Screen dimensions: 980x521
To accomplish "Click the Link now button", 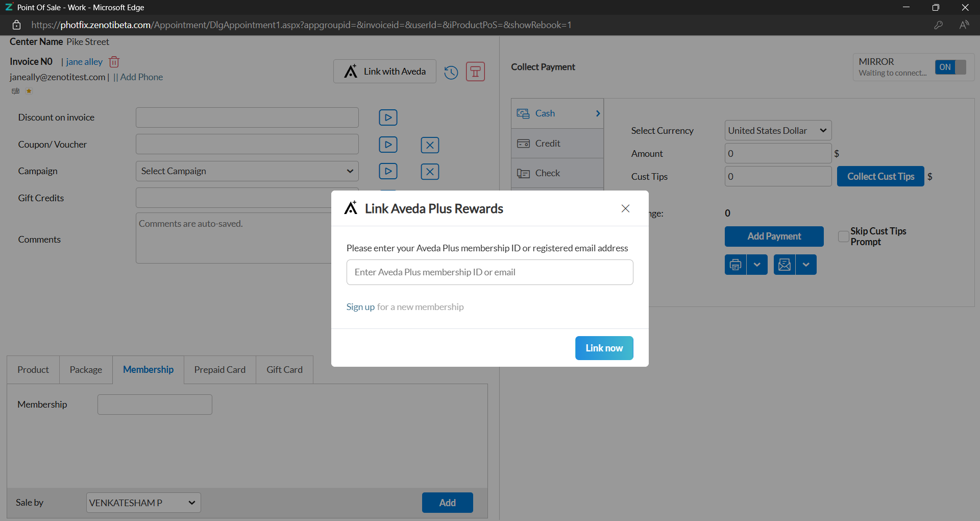I will point(604,348).
